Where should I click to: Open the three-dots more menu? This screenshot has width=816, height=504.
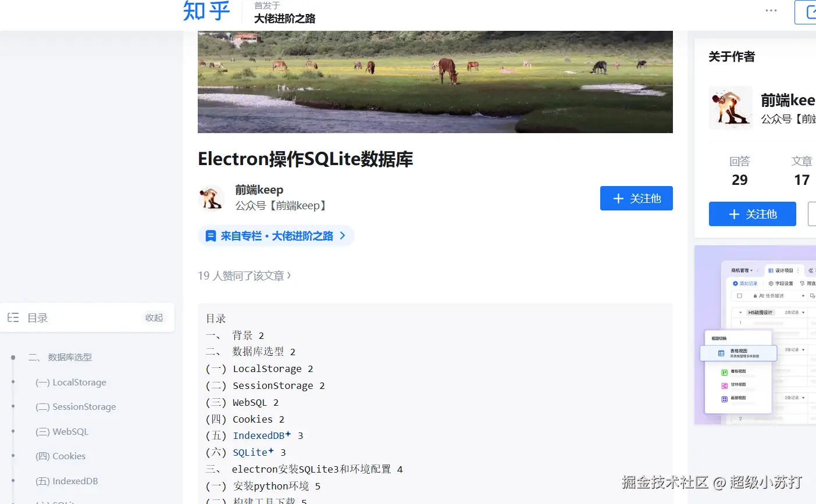pos(771,10)
